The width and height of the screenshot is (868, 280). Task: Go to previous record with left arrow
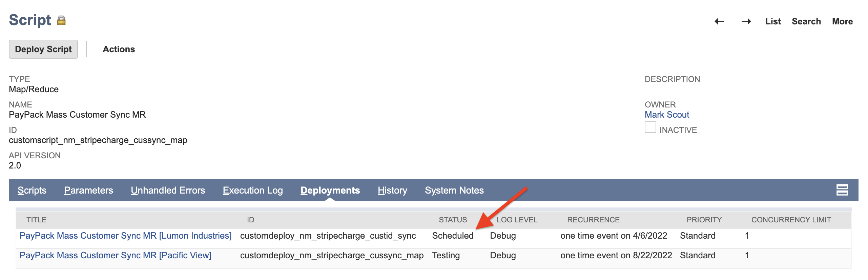tap(719, 22)
